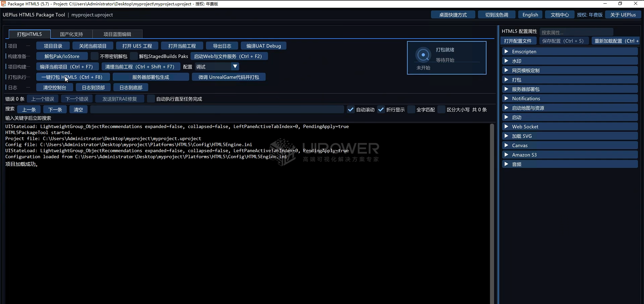Image resolution: width=644 pixels, height=304 pixels.
Task: Click the packaging status circle icon
Action: 423,55
